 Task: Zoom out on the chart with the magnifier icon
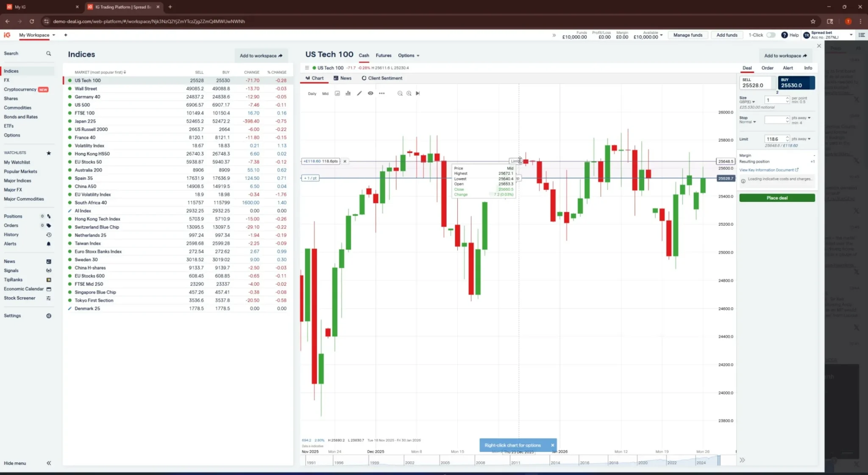(x=400, y=93)
